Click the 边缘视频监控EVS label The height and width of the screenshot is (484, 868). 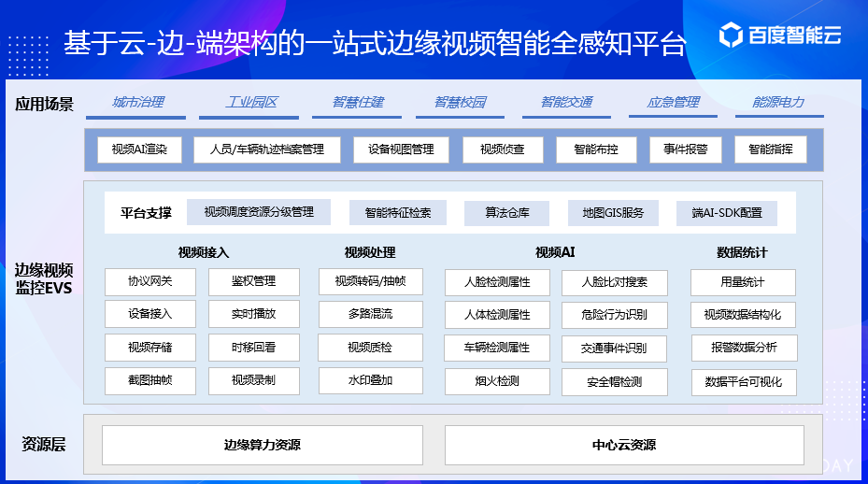tap(44, 279)
